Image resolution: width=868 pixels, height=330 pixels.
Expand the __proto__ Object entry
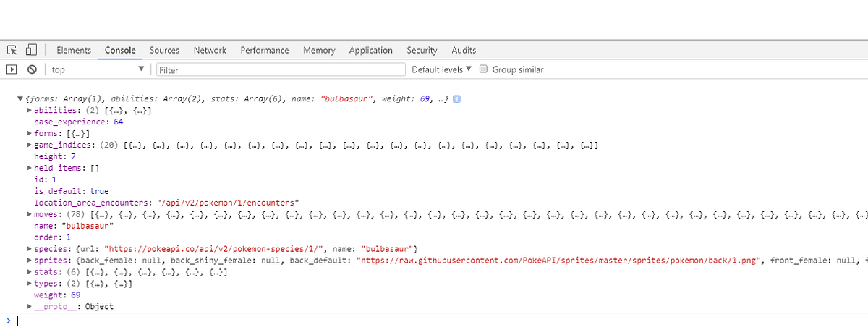pyautogui.click(x=28, y=307)
